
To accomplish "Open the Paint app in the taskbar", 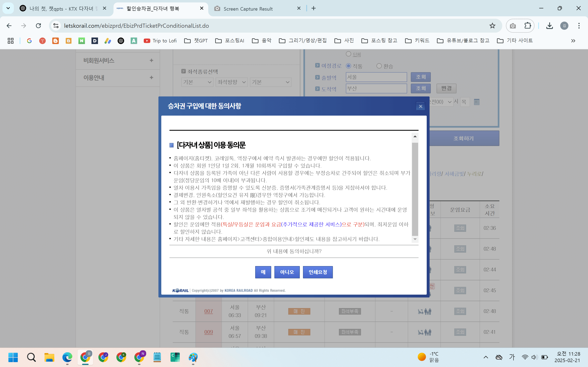I will pos(193,357).
